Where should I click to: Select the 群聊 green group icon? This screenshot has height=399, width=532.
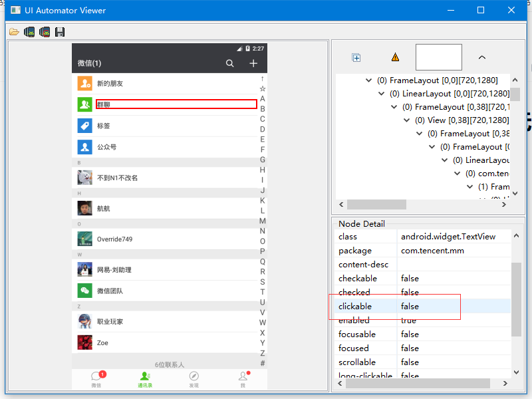click(x=85, y=104)
